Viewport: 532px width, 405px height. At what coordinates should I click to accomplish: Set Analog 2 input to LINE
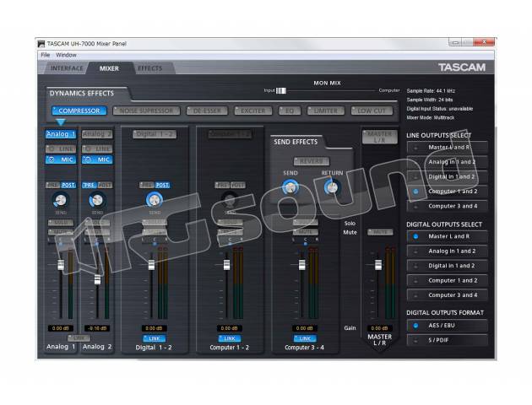pos(97,148)
